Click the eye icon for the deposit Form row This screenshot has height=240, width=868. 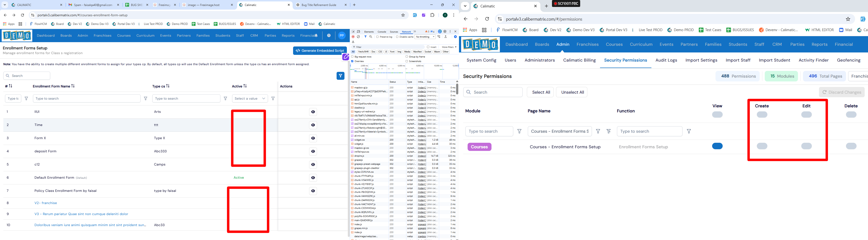313,151
